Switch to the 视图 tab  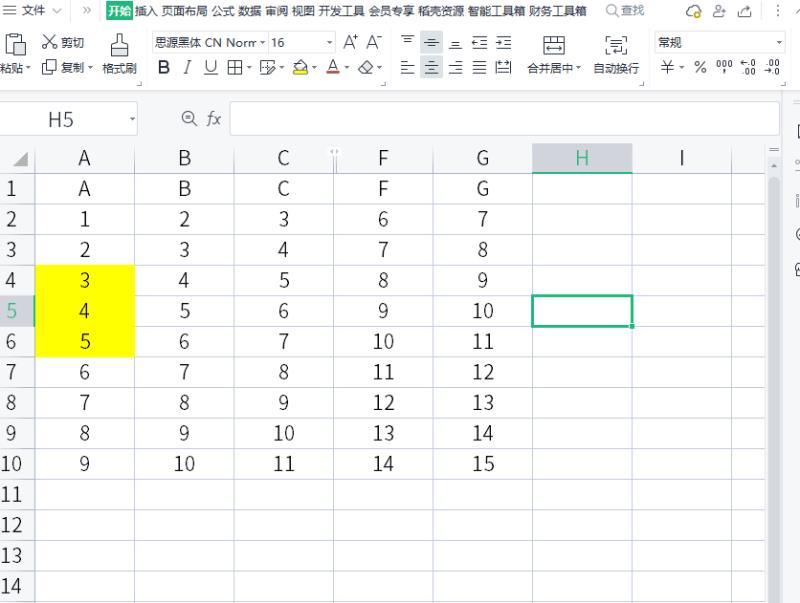[x=303, y=11]
